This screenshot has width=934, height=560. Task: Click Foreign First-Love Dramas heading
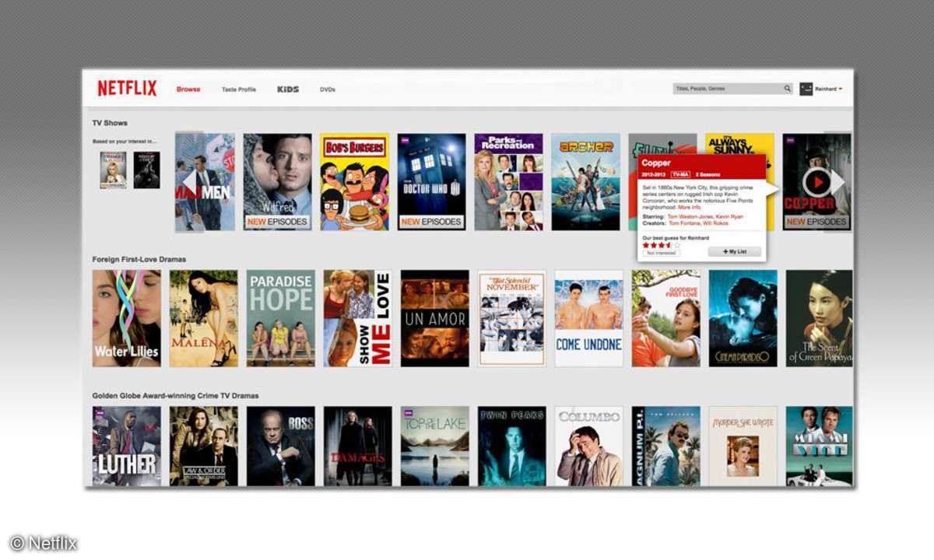(x=139, y=259)
